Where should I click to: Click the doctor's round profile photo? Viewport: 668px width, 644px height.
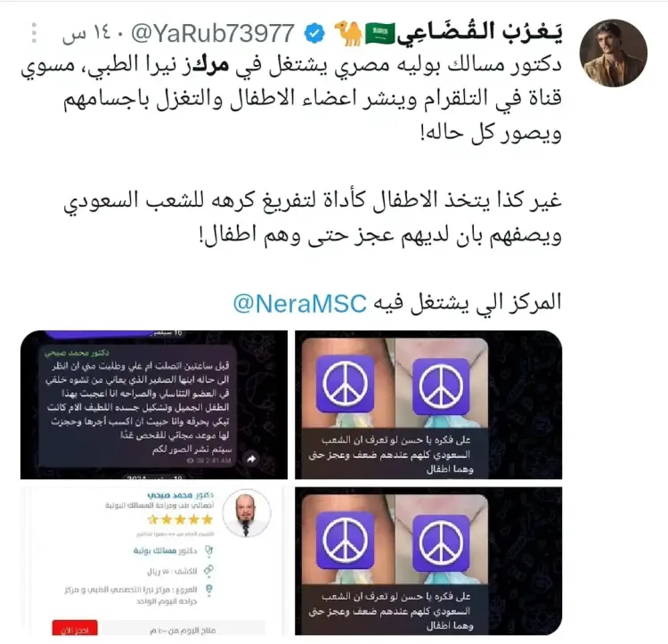click(x=247, y=513)
